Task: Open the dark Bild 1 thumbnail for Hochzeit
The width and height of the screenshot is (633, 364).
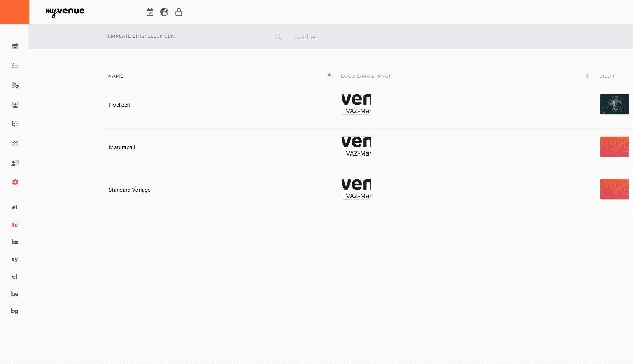Action: (x=614, y=104)
